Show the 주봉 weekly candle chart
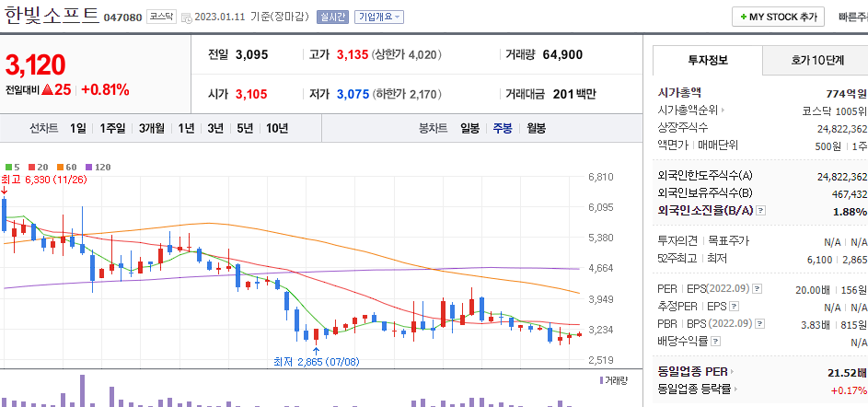 (503, 129)
